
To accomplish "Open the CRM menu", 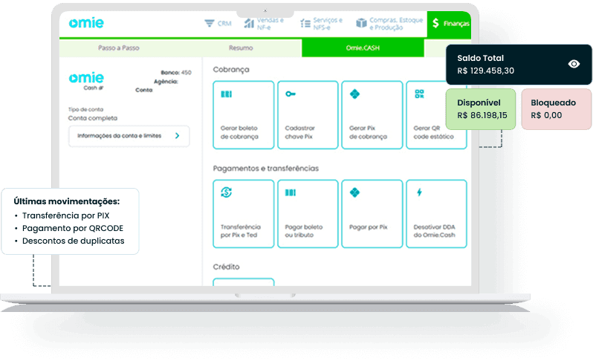I will 218,24.
